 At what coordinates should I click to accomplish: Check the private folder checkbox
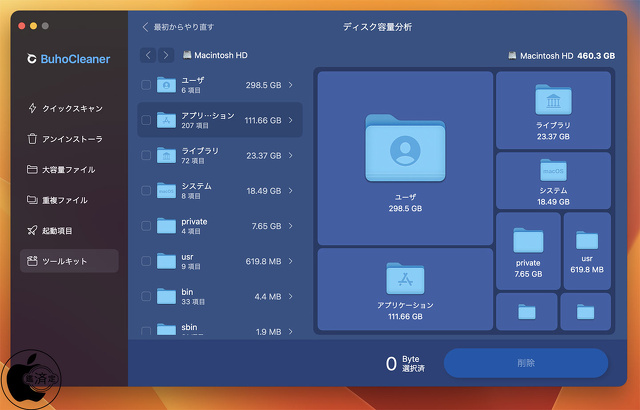tap(146, 226)
